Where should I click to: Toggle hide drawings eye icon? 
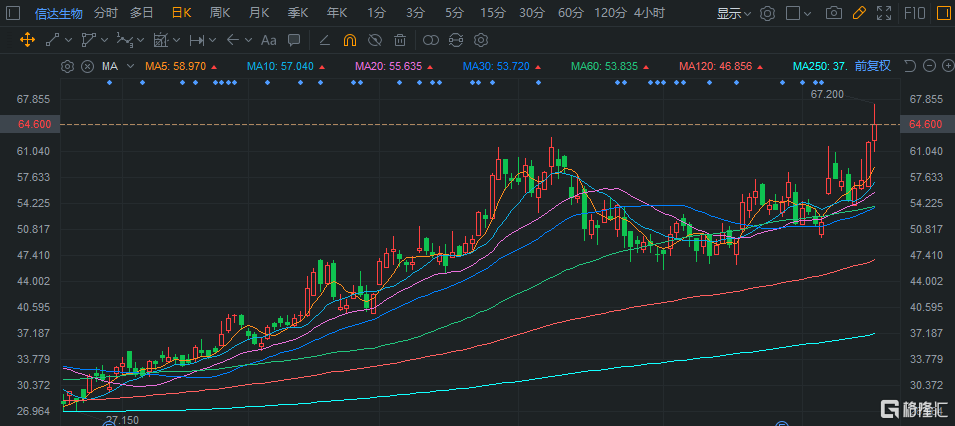(x=374, y=40)
